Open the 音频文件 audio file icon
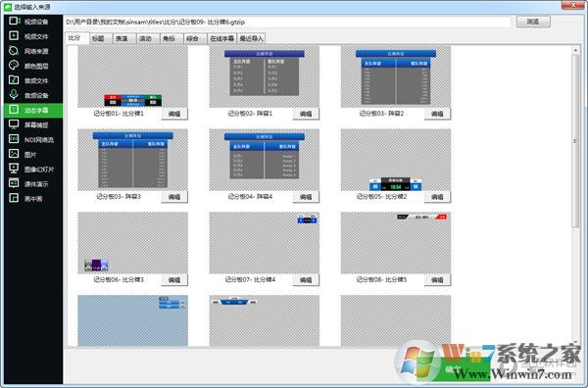 click(14, 79)
